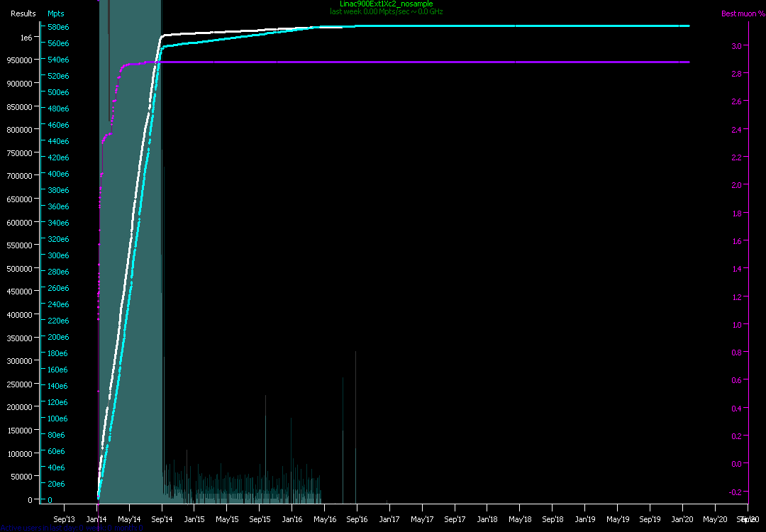The image size is (766, 532).
Task: Click the 'Active users in last day' status text
Action: [x=71, y=528]
